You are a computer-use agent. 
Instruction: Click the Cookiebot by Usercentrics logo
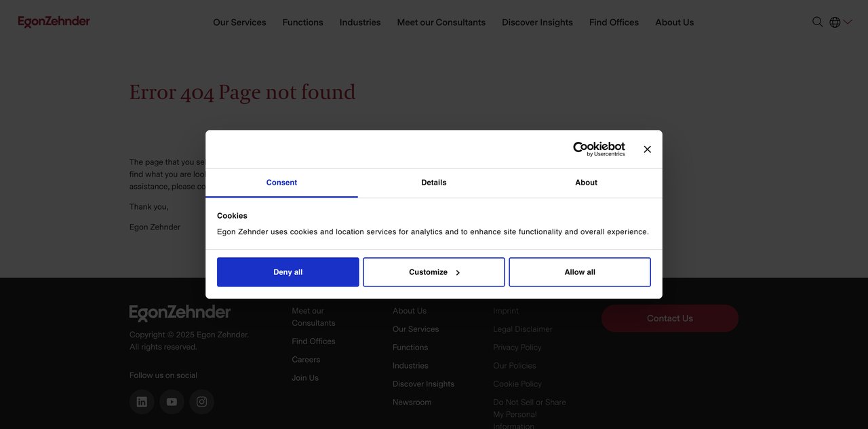tap(599, 149)
